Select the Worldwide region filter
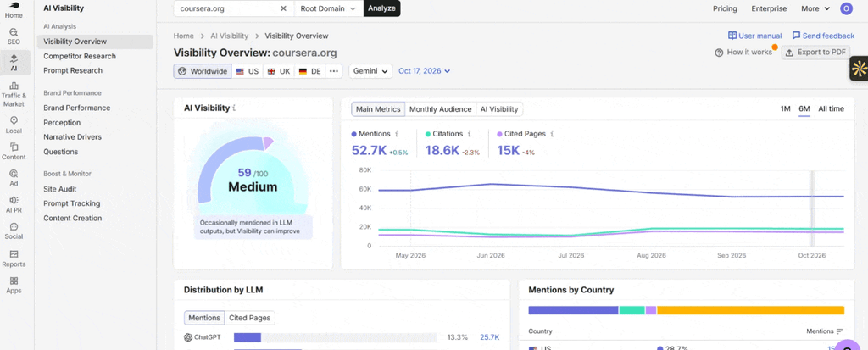This screenshot has height=350, width=868. 203,71
